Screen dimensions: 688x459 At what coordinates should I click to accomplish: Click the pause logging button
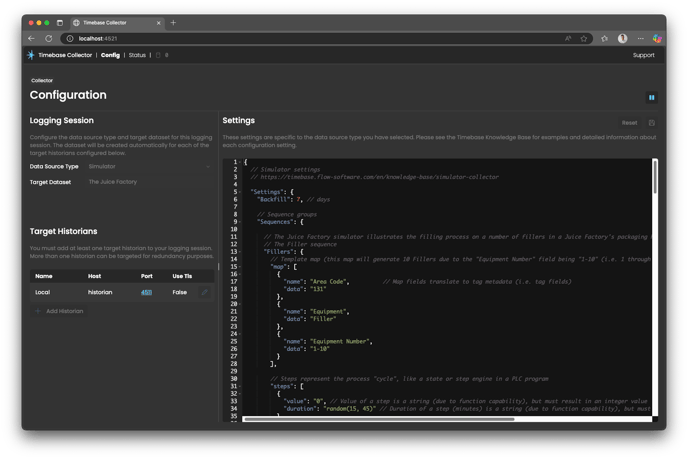coord(651,98)
